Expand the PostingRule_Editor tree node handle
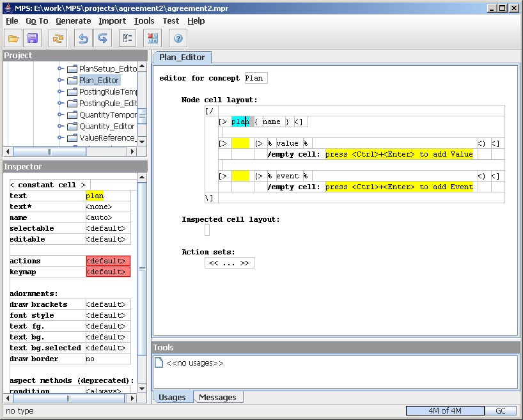This screenshot has width=523, height=420. click(x=61, y=104)
